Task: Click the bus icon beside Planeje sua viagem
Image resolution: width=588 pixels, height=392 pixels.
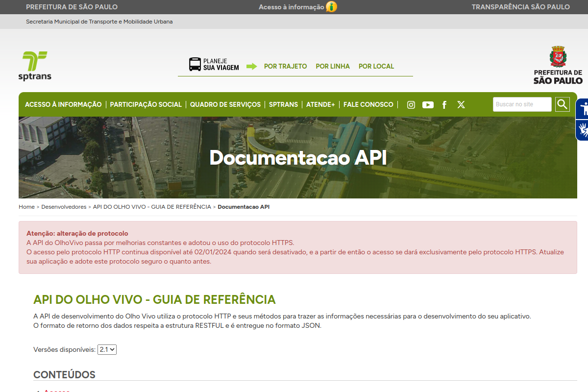Action: pyautogui.click(x=195, y=64)
